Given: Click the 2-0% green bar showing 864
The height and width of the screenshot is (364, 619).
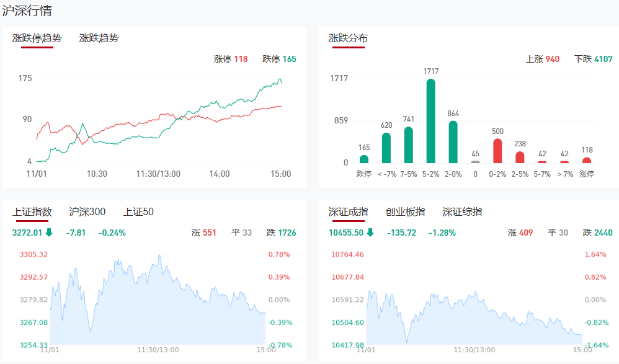Looking at the screenshot, I should click(453, 142).
